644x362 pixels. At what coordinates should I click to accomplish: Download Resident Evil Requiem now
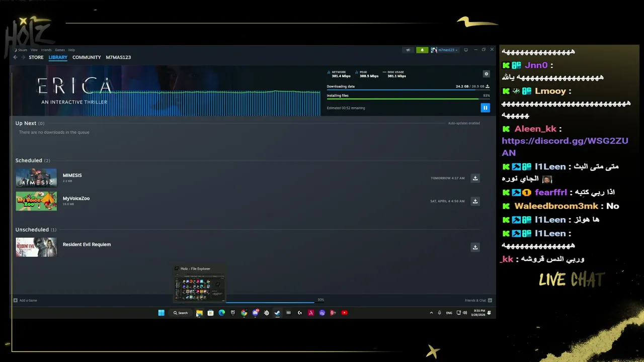point(475,247)
